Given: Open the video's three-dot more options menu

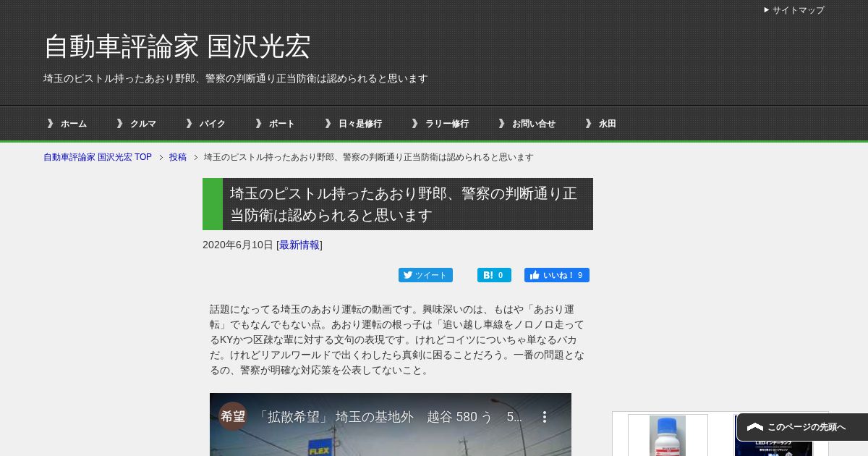Looking at the screenshot, I should click(545, 417).
